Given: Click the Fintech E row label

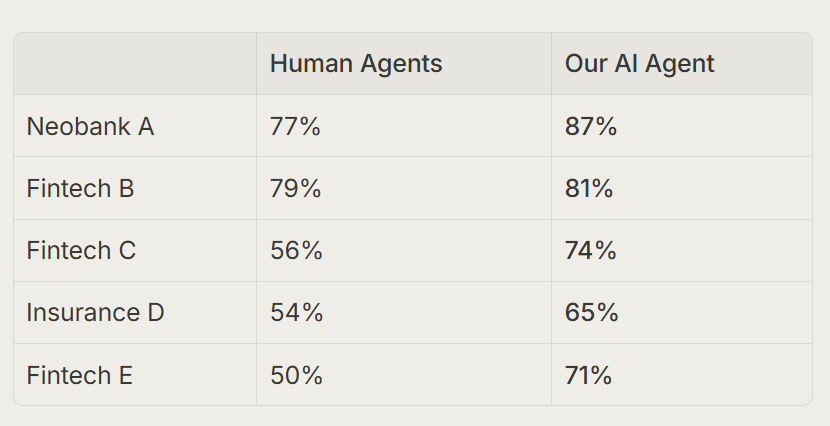Looking at the screenshot, I should tap(79, 375).
